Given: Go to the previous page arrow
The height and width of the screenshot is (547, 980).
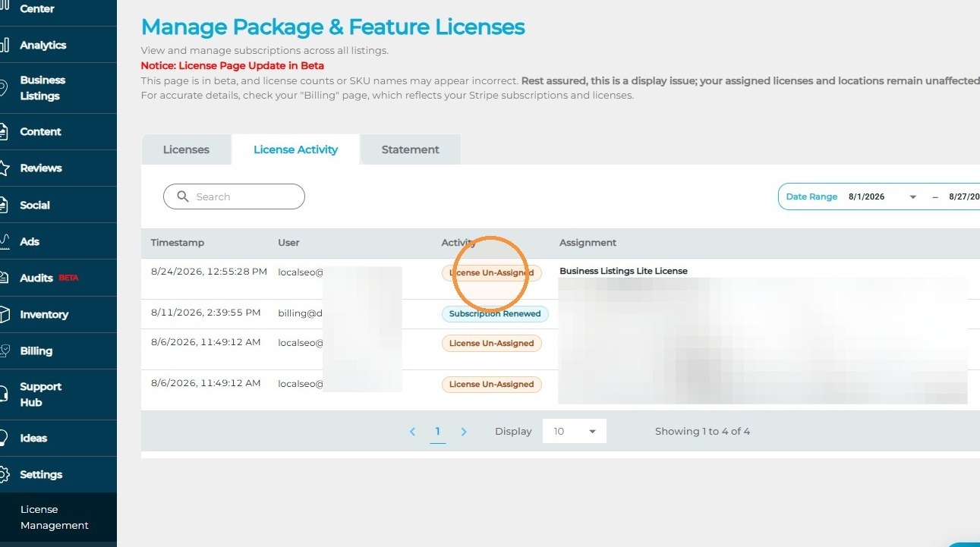Looking at the screenshot, I should [x=412, y=431].
